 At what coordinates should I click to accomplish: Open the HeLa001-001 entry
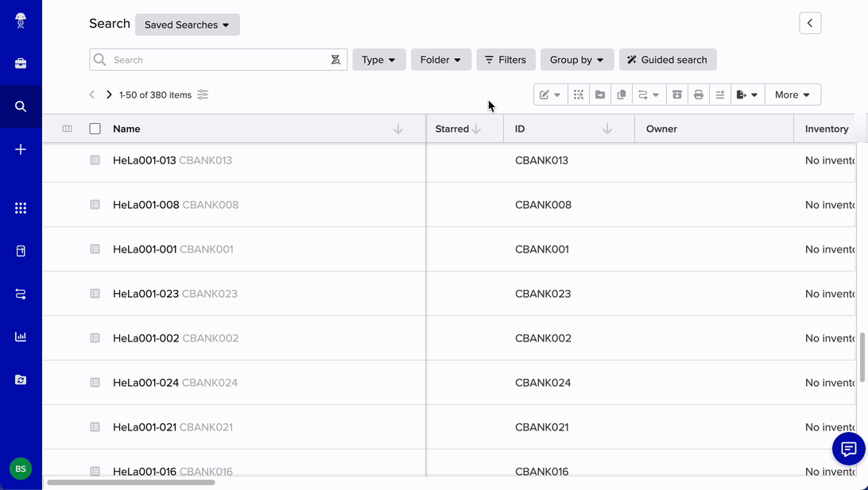145,249
